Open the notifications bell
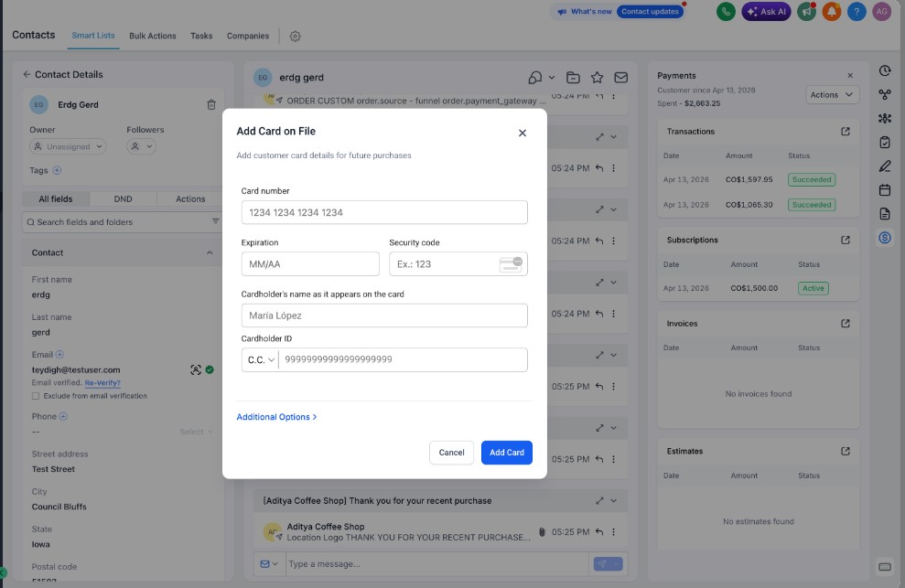The image size is (905, 588). coord(832,12)
